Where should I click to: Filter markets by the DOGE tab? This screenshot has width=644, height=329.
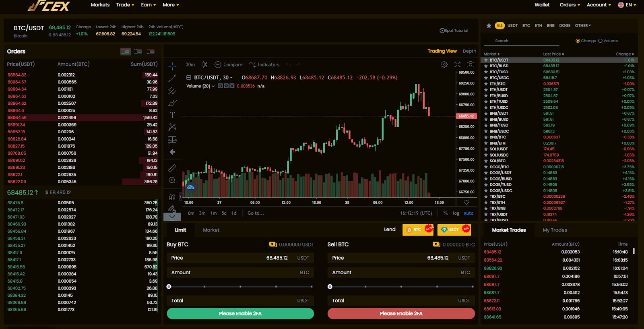[565, 25]
